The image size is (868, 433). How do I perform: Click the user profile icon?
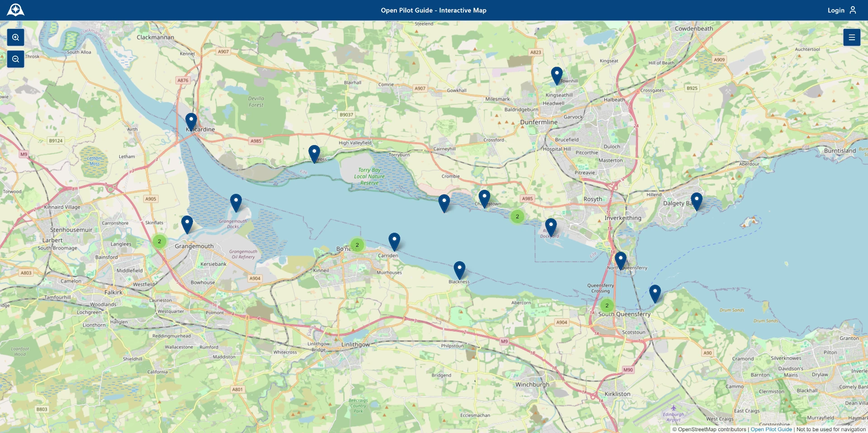[853, 10]
